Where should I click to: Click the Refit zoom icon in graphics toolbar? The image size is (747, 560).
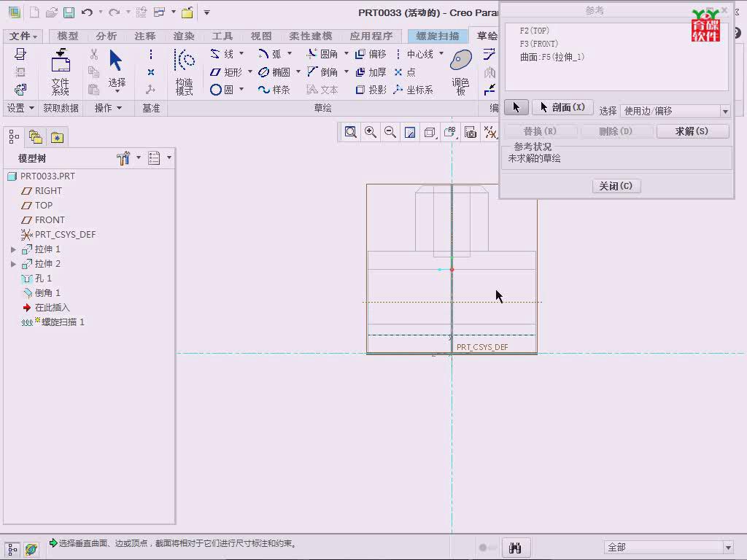[351, 132]
